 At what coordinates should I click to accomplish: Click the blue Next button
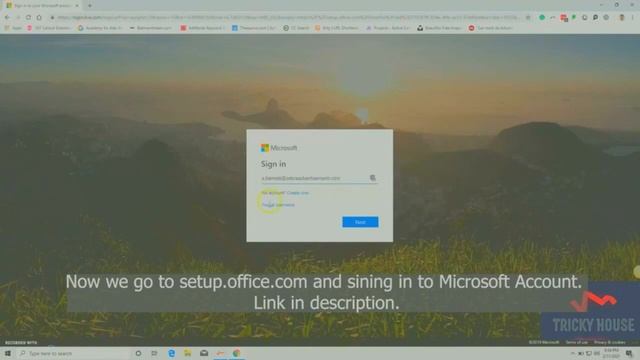[360, 222]
